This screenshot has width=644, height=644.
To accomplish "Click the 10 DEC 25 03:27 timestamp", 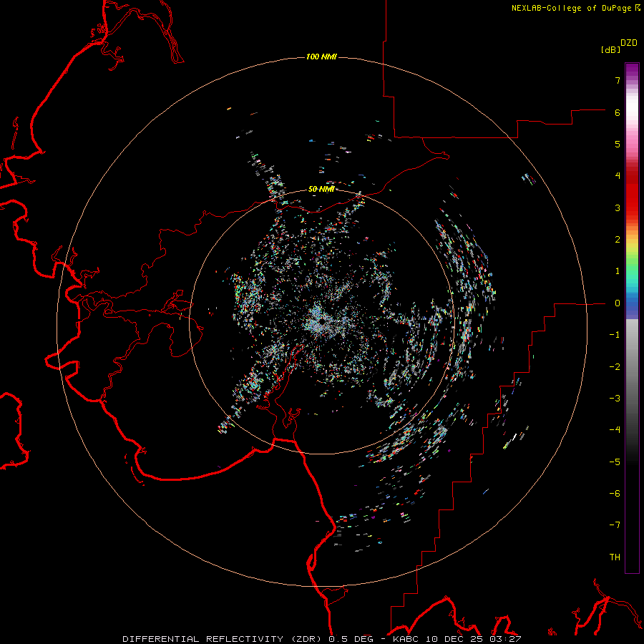I will point(473,639).
